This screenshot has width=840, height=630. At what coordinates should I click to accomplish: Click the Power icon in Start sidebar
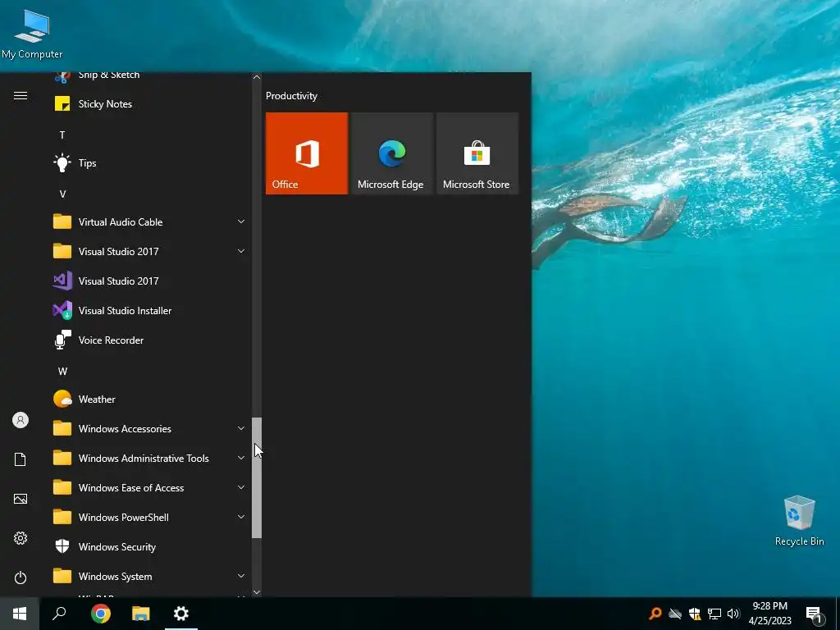(x=21, y=577)
